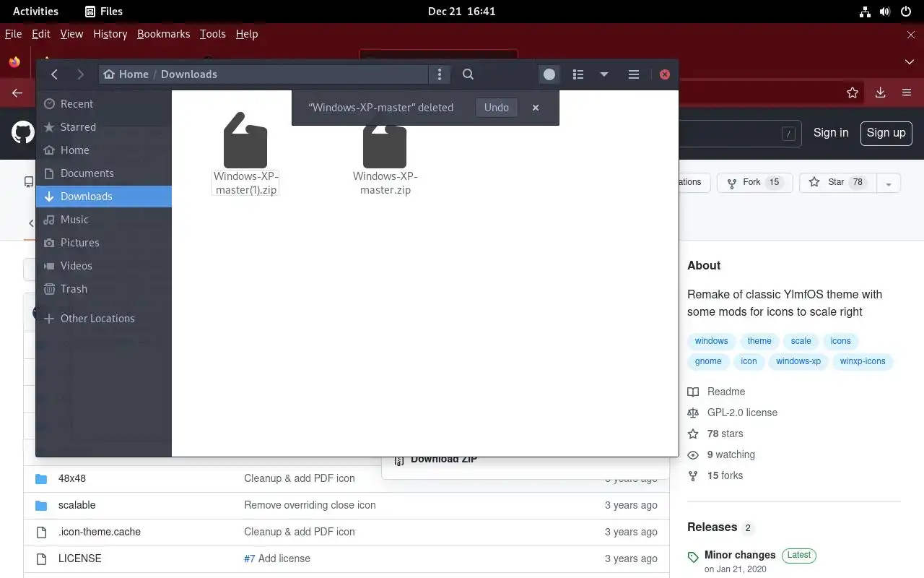
Task: Go to Home in sidebar
Action: pyautogui.click(x=104, y=150)
